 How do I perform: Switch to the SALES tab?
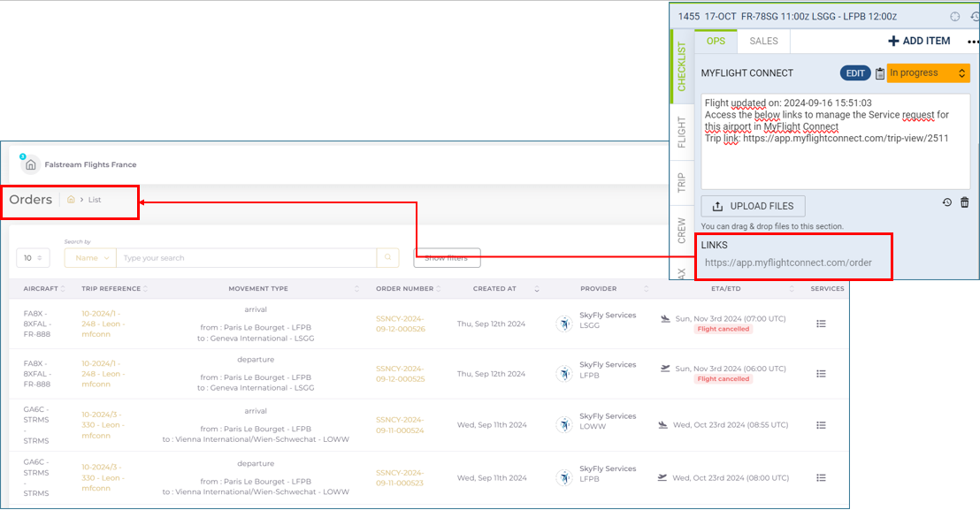pos(764,42)
